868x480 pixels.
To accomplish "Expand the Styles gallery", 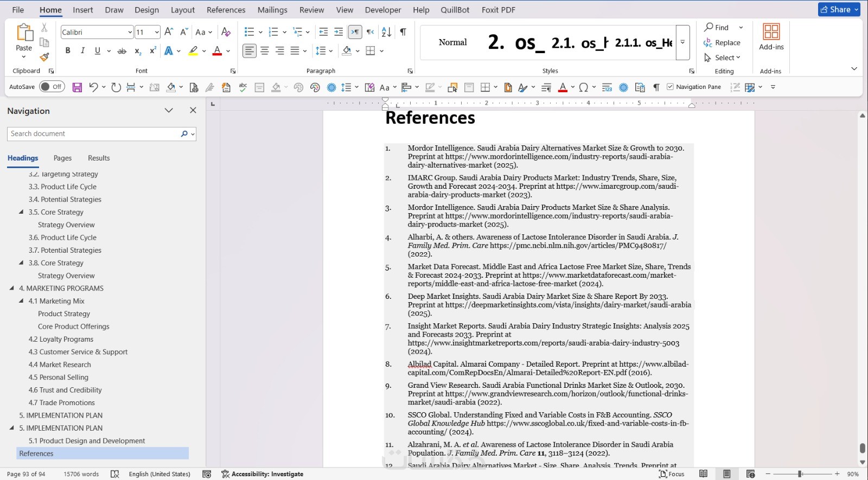I will click(x=682, y=42).
